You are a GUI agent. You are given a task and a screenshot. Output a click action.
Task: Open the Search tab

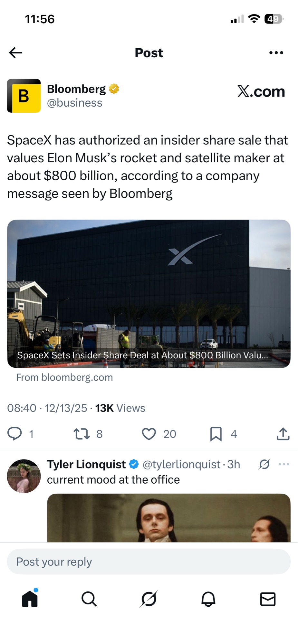tap(89, 599)
